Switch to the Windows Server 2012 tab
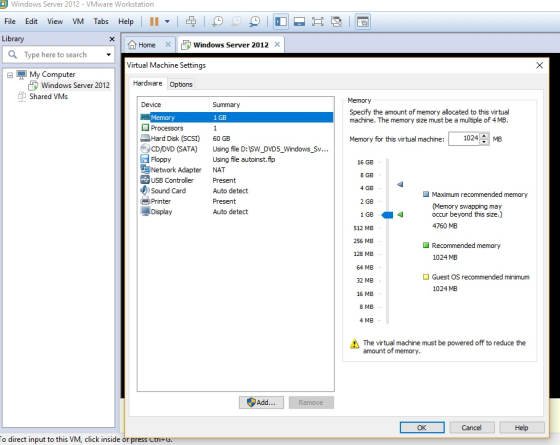 pyautogui.click(x=230, y=45)
